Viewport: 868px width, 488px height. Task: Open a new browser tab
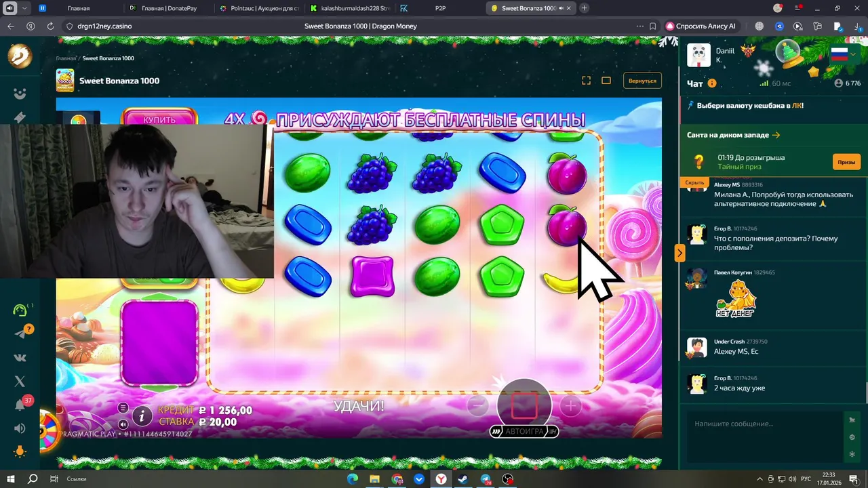click(585, 8)
